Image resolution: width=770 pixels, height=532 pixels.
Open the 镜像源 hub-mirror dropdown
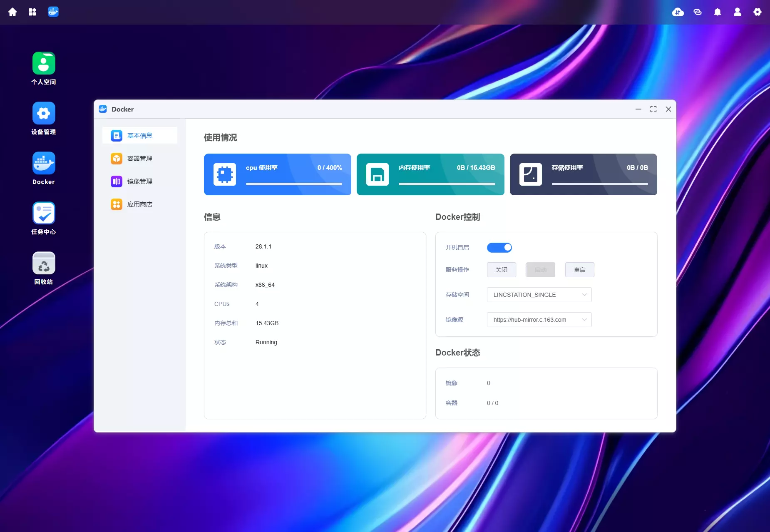click(x=539, y=320)
